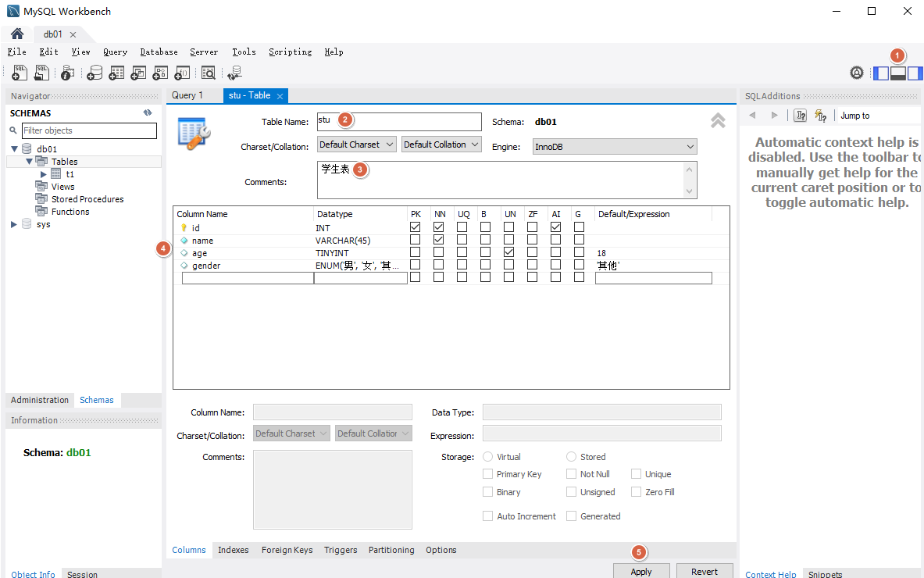Get context help for caret position icon
924x578 pixels.
click(801, 116)
